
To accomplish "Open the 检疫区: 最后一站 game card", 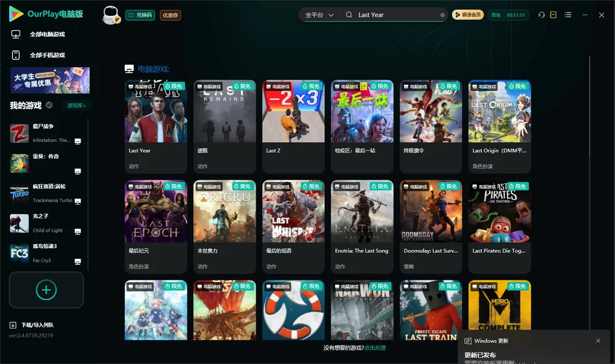I will click(x=362, y=126).
